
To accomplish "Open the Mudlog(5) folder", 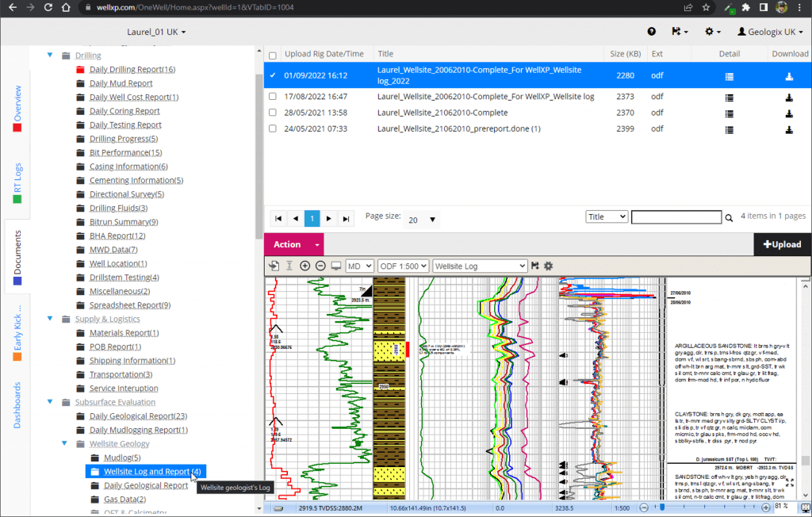I will click(x=121, y=458).
